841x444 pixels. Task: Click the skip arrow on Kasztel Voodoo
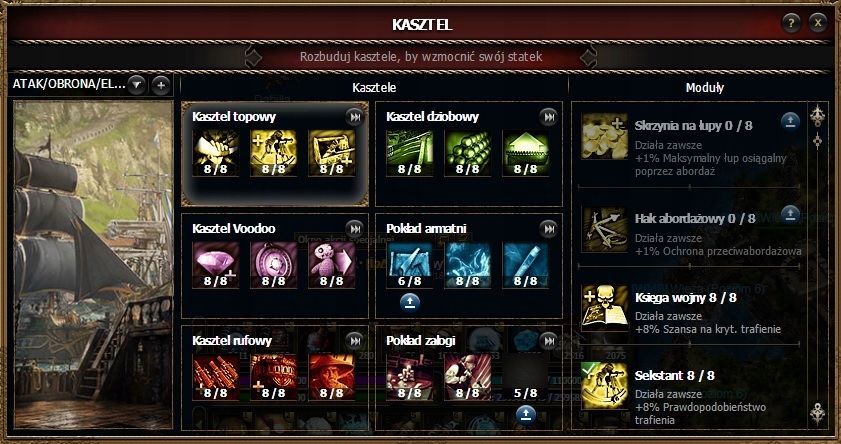[x=354, y=228]
